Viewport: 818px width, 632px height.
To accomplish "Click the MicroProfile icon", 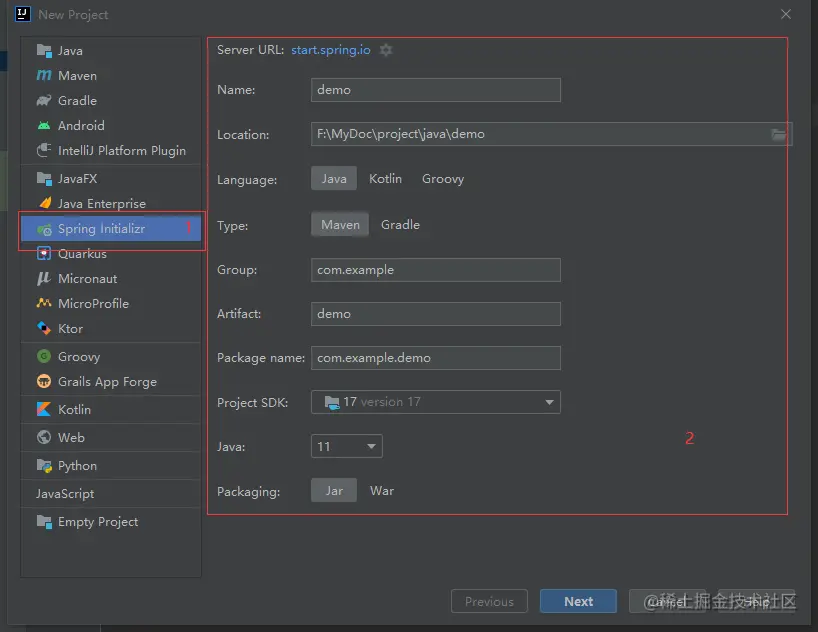I will 44,303.
